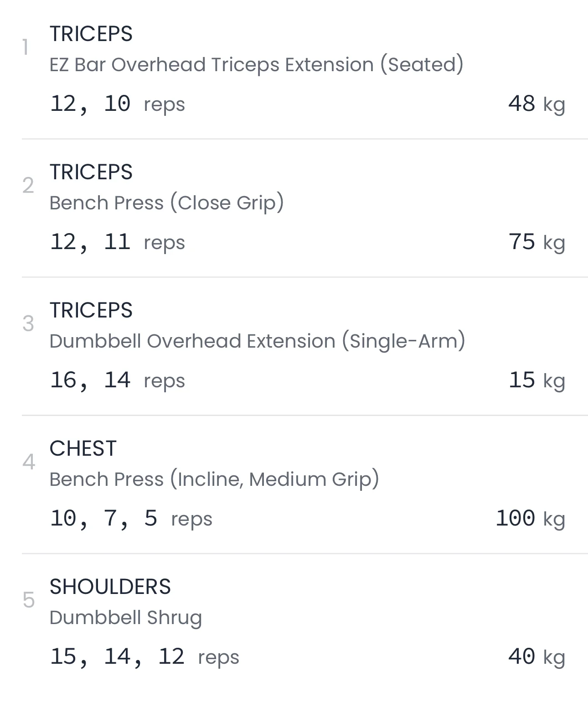The image size is (588, 708).
Task: Select the 100 kg weight value
Action: 530,519
